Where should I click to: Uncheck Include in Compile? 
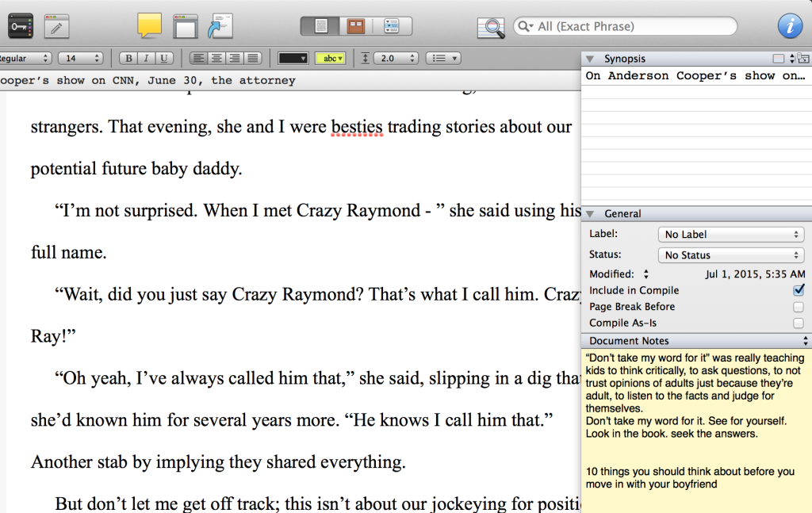tap(799, 289)
